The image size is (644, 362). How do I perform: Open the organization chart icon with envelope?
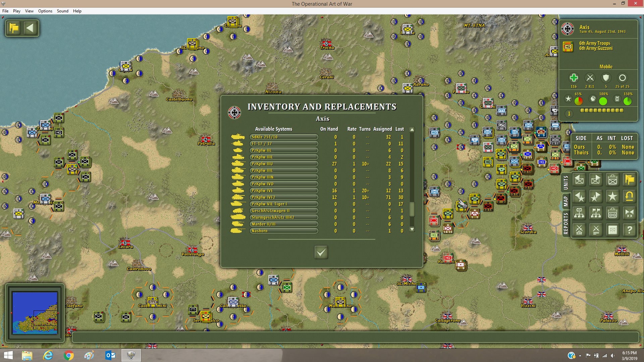pyautogui.click(x=579, y=213)
